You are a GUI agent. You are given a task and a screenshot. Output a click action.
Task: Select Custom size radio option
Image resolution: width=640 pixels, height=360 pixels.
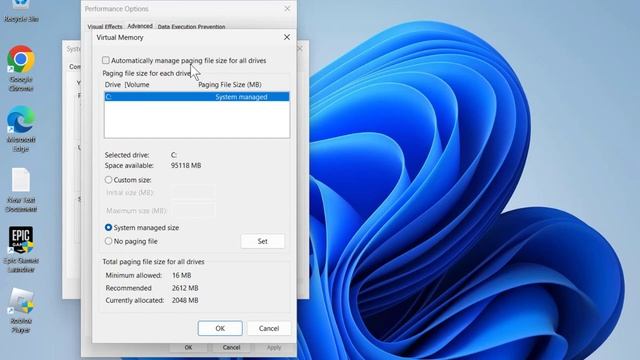click(108, 180)
